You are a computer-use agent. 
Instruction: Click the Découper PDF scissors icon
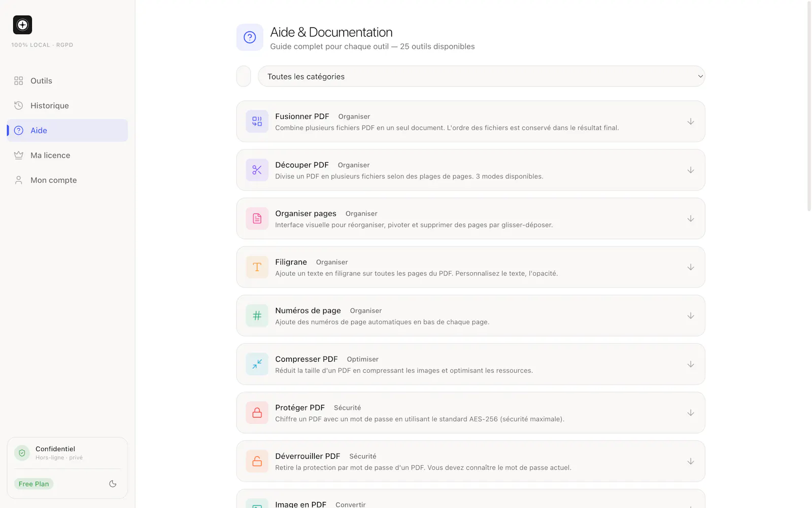(x=257, y=170)
